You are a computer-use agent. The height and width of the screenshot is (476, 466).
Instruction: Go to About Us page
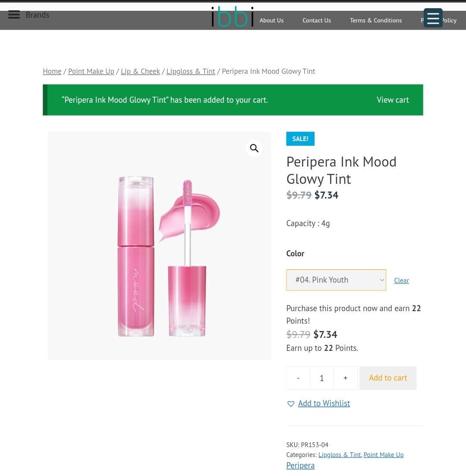point(271,20)
